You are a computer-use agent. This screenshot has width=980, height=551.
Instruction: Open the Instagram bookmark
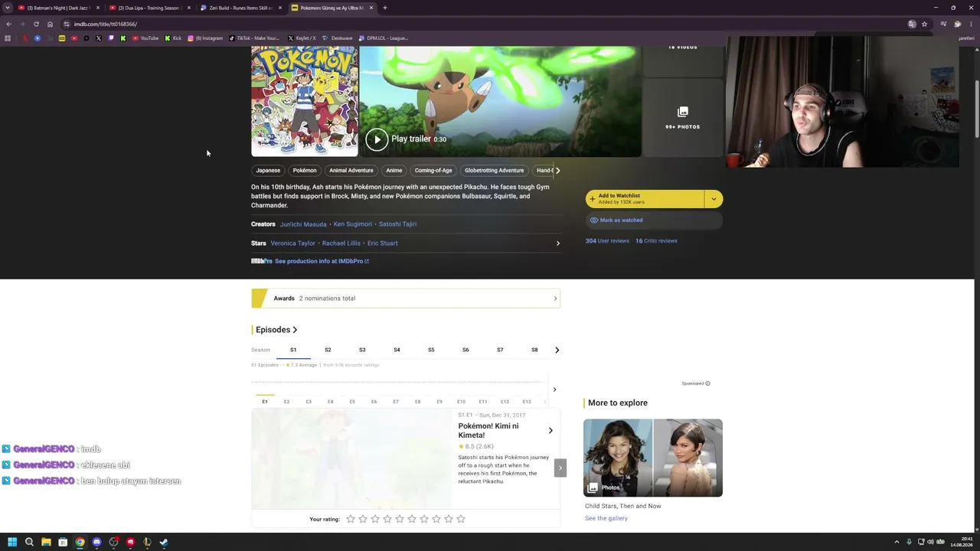point(205,38)
